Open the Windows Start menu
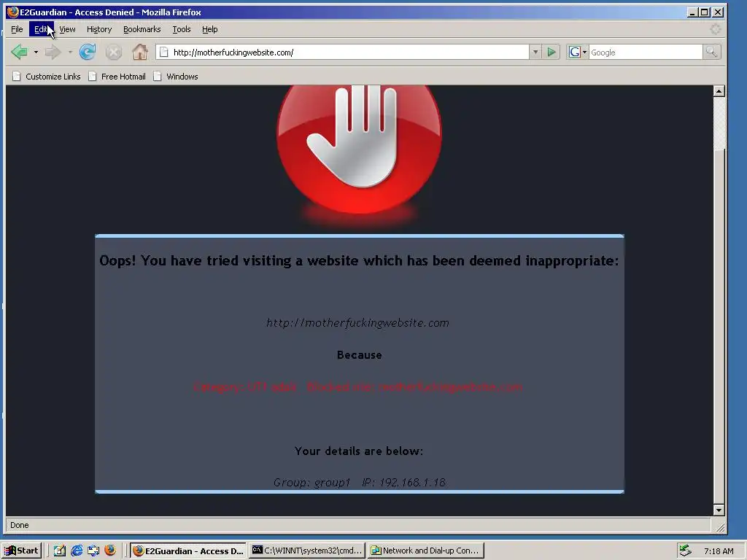 click(21, 551)
